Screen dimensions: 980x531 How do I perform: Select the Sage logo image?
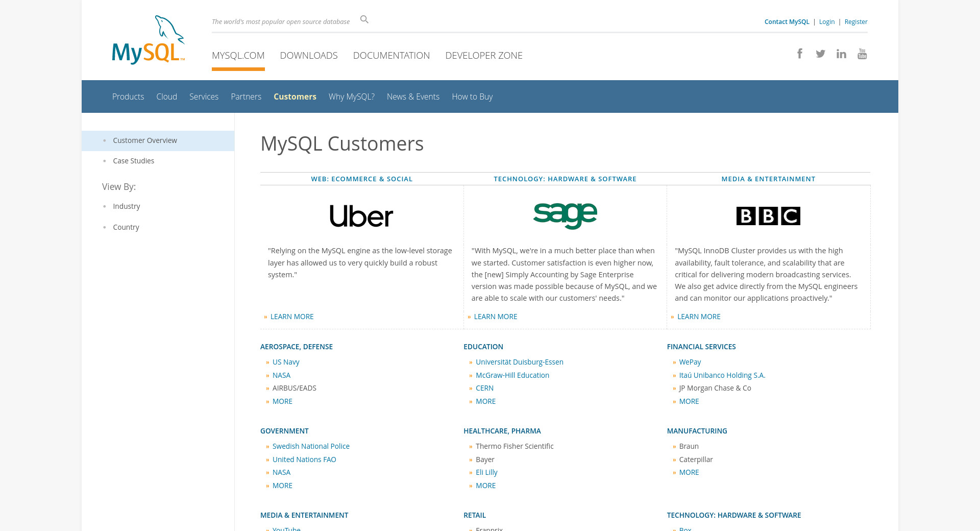[565, 216]
